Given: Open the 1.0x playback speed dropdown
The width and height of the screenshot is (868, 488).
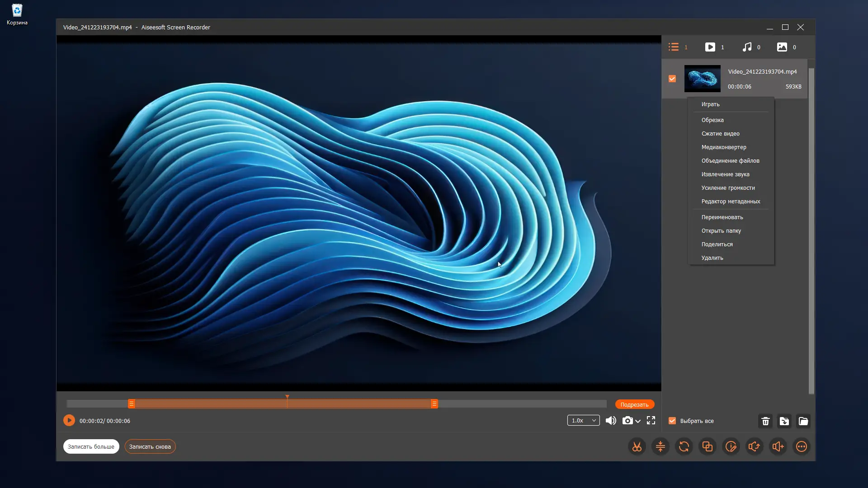Looking at the screenshot, I should tap(583, 421).
